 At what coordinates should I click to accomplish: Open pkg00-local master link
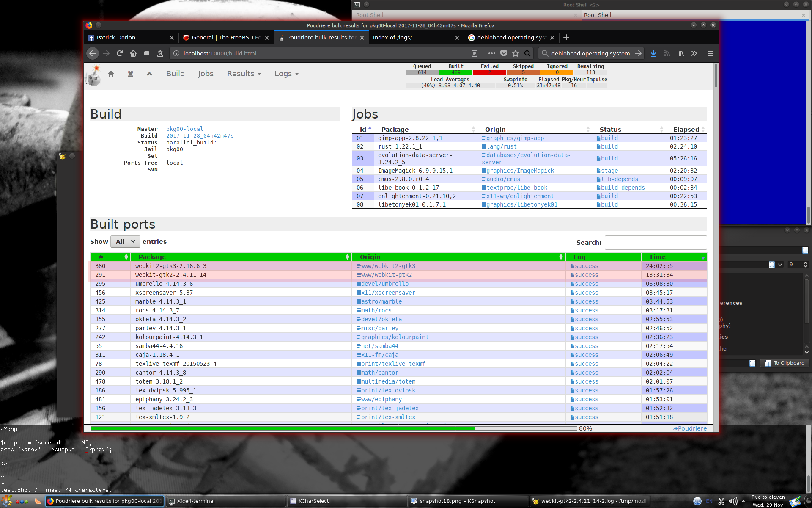184,129
